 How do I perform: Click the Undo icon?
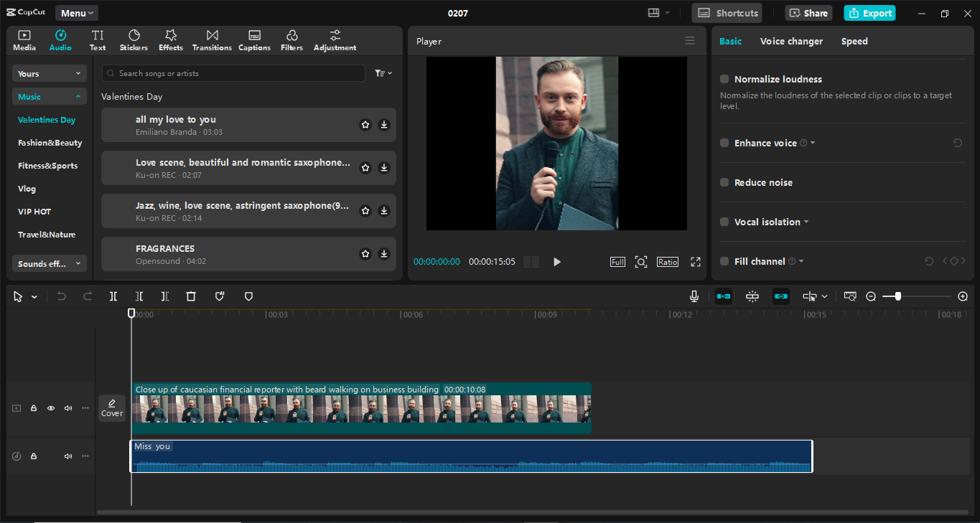tap(61, 296)
